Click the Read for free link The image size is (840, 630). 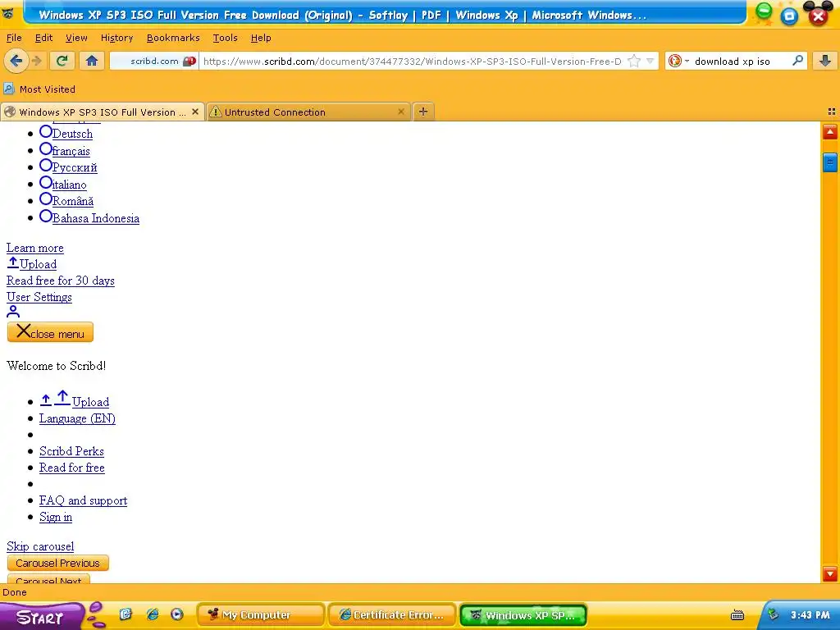(x=72, y=468)
